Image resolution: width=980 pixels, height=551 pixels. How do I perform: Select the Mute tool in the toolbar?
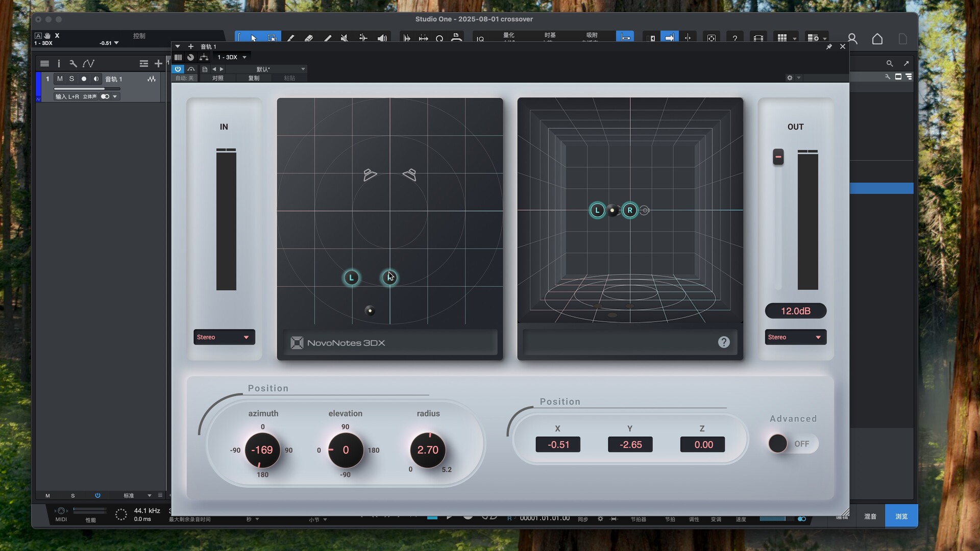[x=345, y=38]
